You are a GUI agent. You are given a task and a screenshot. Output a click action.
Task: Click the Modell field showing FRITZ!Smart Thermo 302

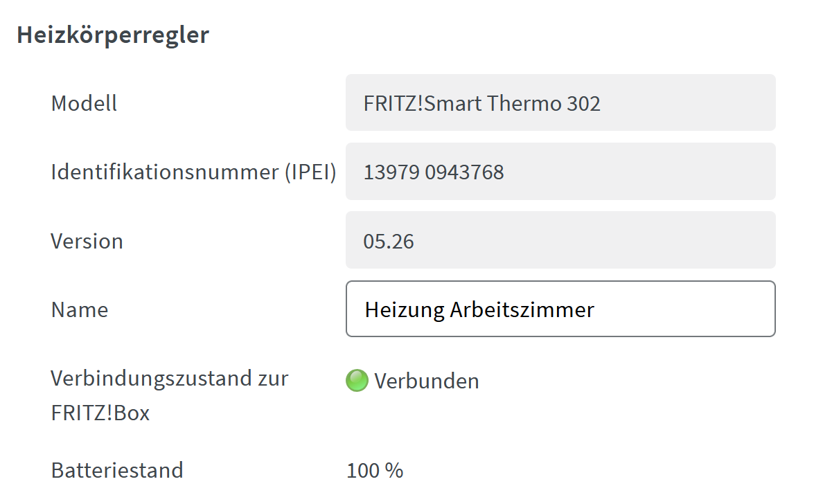click(560, 102)
